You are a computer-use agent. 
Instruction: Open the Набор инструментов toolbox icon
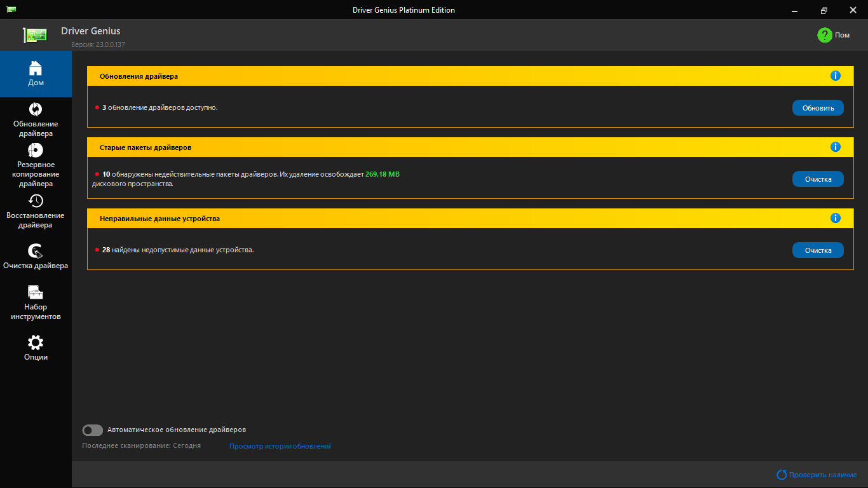click(x=36, y=292)
